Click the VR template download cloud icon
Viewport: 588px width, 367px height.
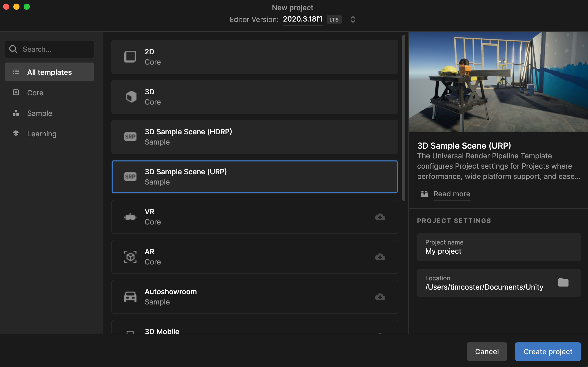point(380,217)
